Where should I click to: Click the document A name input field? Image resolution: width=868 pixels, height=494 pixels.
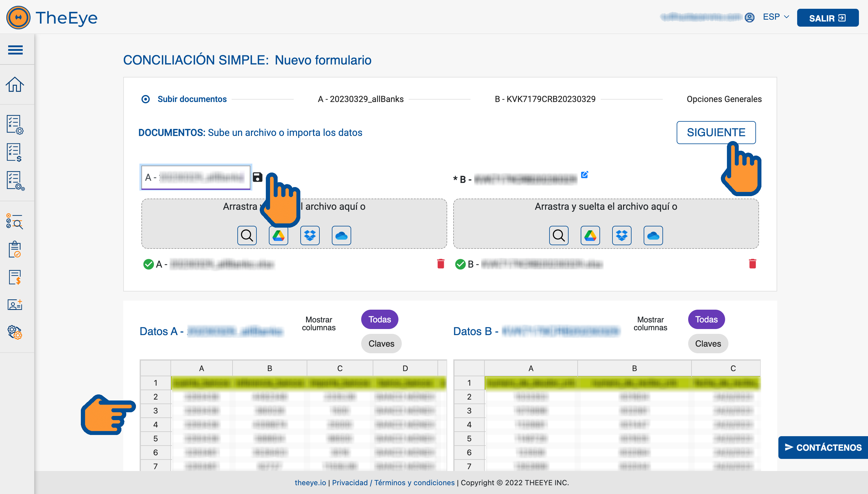(x=196, y=177)
